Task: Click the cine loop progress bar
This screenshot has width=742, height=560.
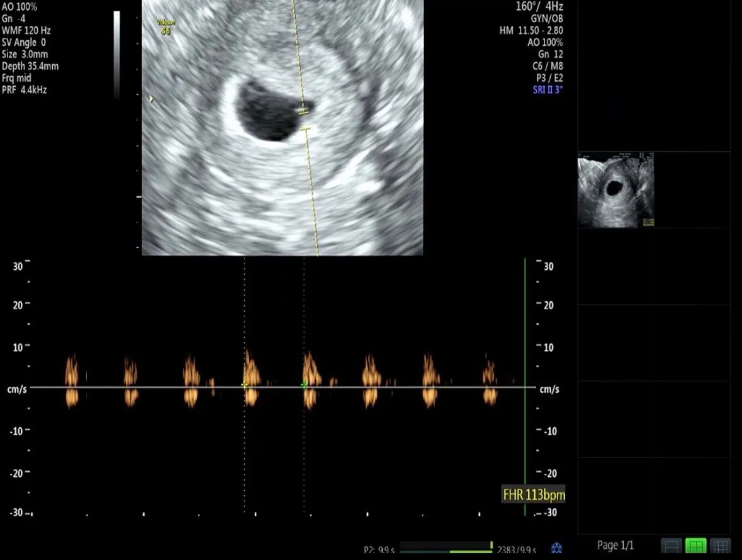Action: click(446, 547)
